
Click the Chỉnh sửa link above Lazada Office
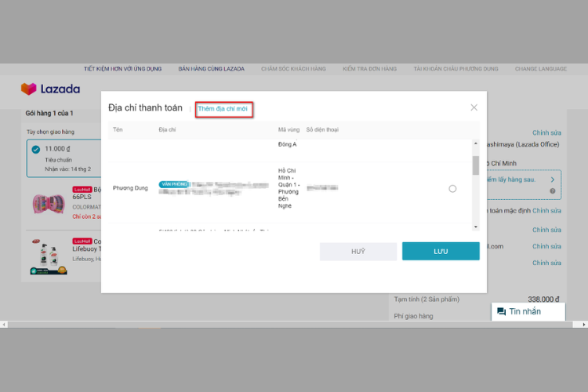click(x=546, y=132)
